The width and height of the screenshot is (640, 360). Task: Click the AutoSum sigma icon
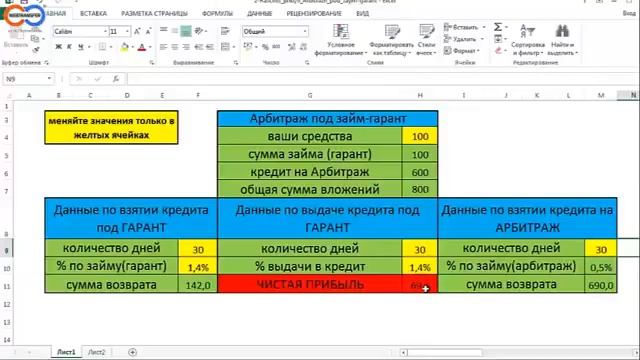tap(498, 27)
